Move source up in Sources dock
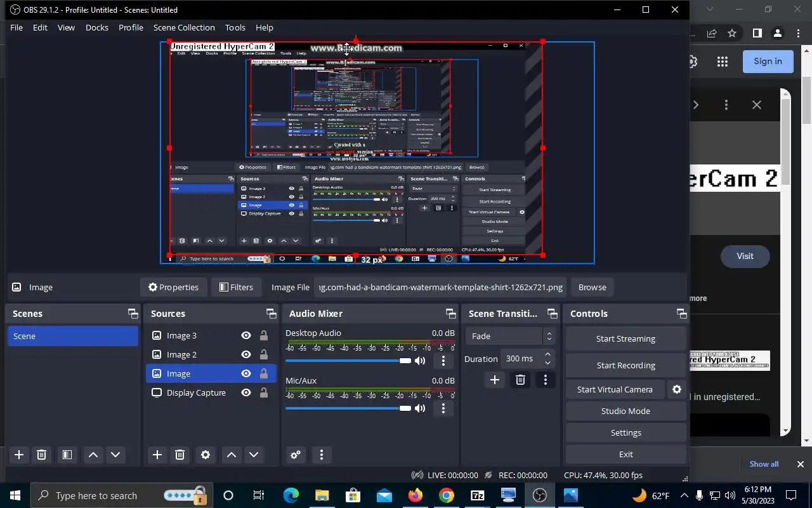 232,455
